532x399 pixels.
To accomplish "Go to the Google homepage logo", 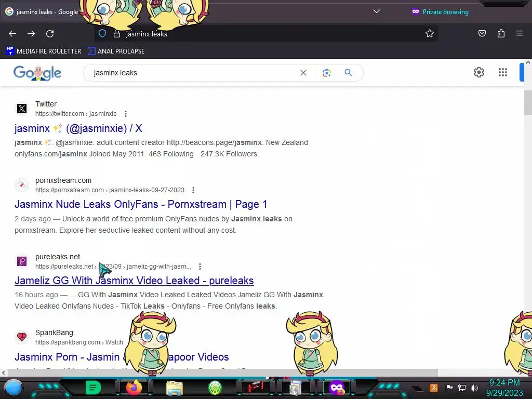I will click(x=37, y=73).
